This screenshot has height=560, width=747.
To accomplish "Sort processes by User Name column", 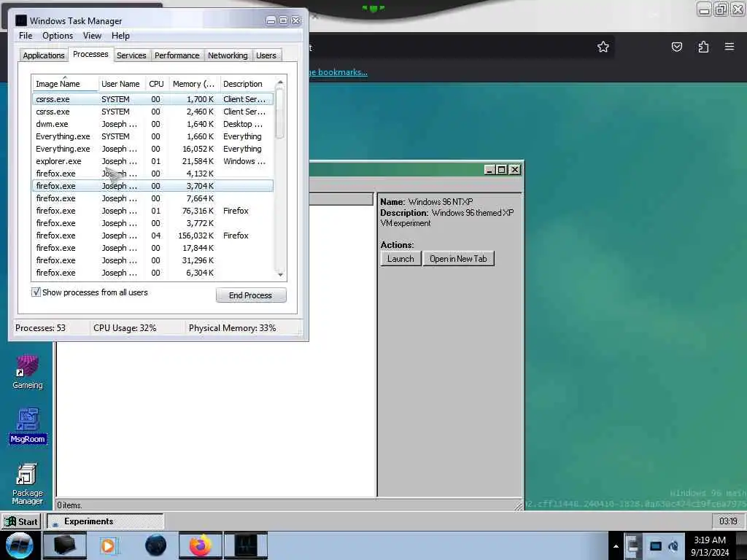I will tap(121, 84).
